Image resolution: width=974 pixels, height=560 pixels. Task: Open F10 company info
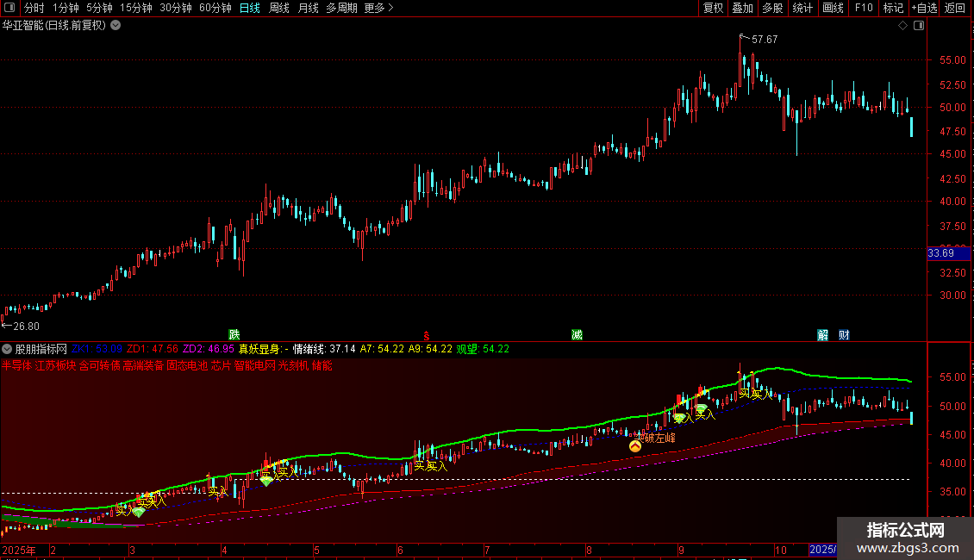point(864,8)
